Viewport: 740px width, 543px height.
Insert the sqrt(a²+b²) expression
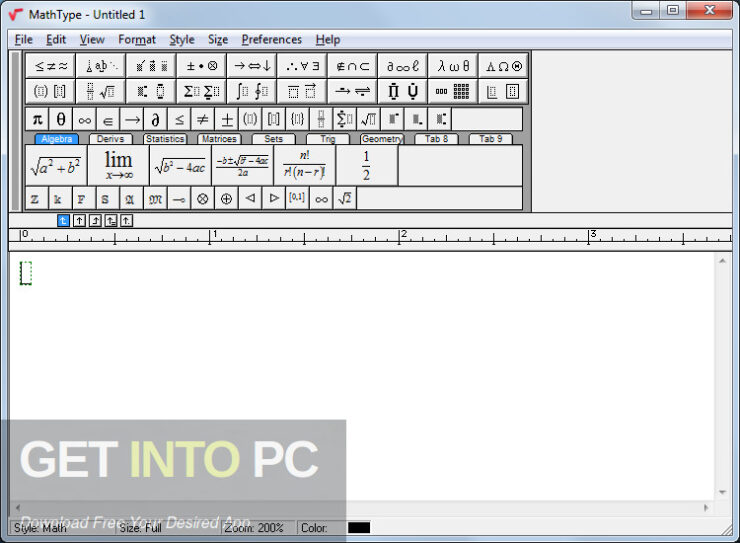pos(56,166)
